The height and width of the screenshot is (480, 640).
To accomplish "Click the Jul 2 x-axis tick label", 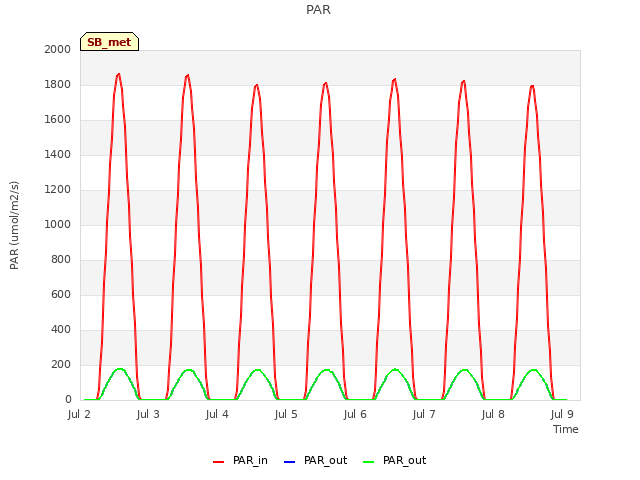I will point(79,414).
